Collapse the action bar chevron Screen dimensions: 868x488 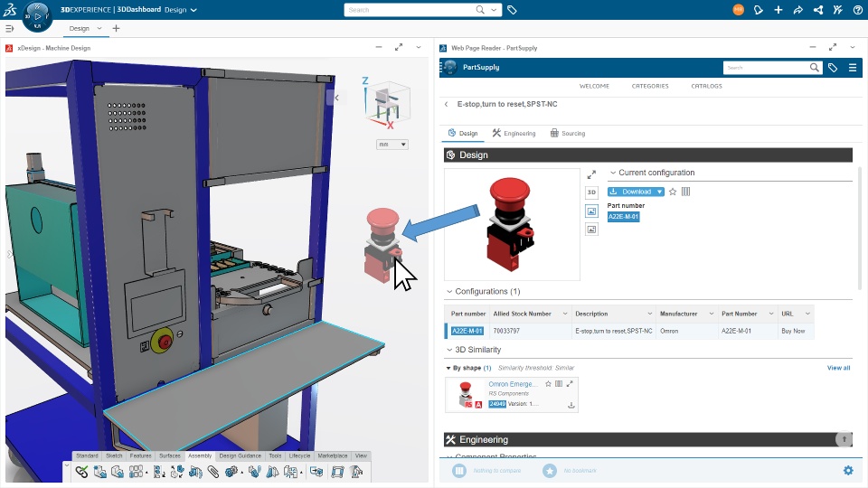point(67,466)
